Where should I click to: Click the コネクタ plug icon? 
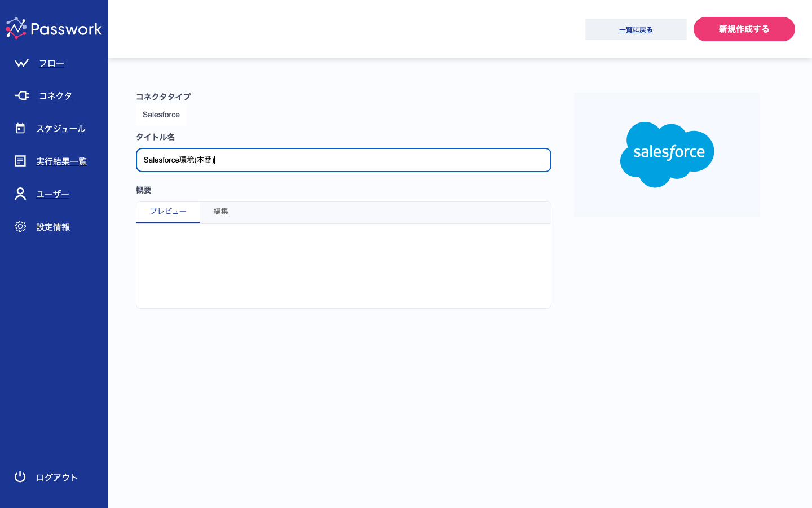pos(21,95)
